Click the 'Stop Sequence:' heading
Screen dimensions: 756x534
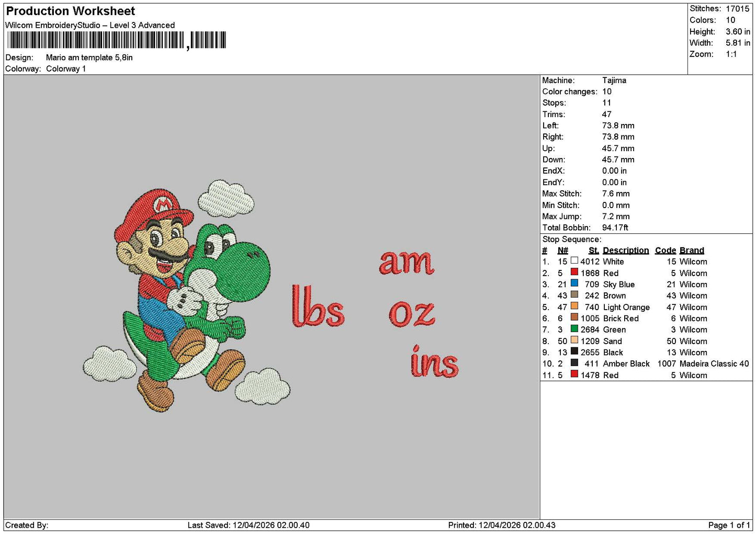[x=572, y=240]
